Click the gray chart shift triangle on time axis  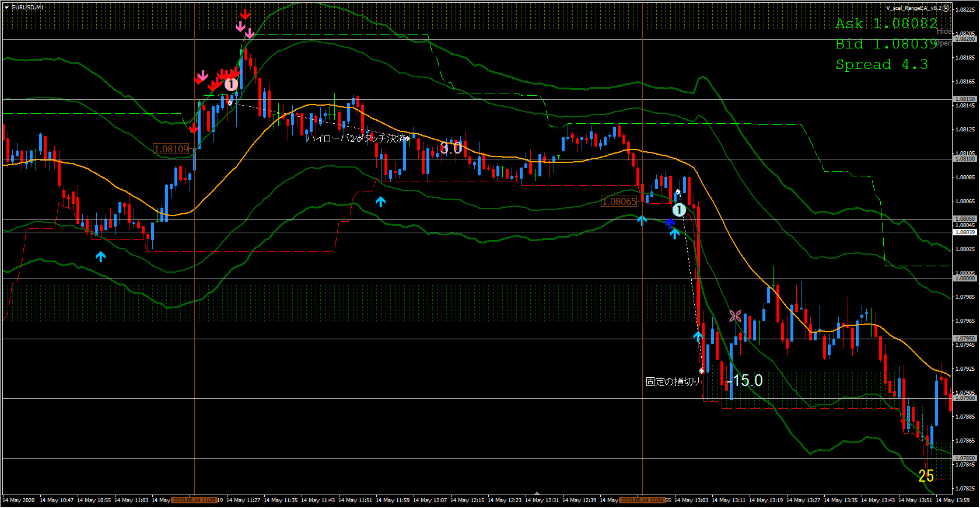(x=537, y=493)
